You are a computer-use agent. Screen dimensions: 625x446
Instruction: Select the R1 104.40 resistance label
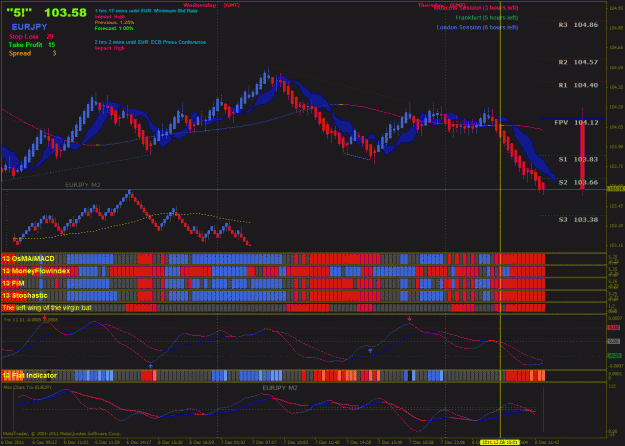578,85
